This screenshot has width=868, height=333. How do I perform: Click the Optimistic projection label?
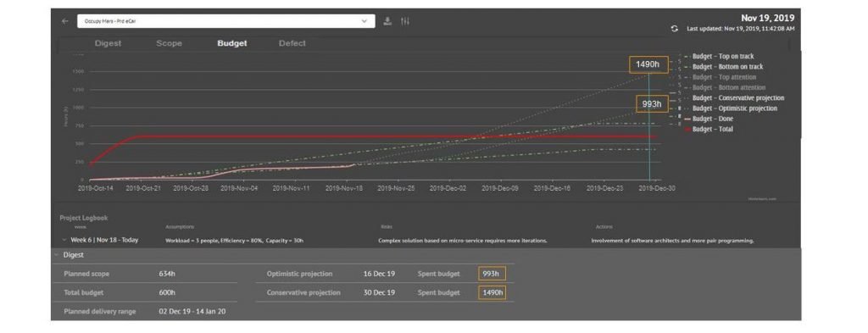(x=299, y=274)
